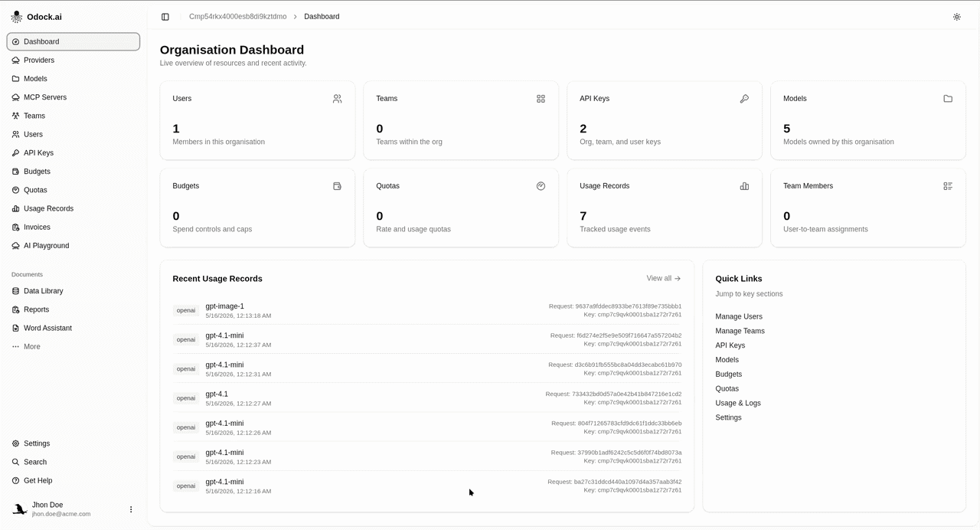Click the Settings gear icon in the sidebar
Viewport: 980px width, 530px height.
click(x=16, y=443)
